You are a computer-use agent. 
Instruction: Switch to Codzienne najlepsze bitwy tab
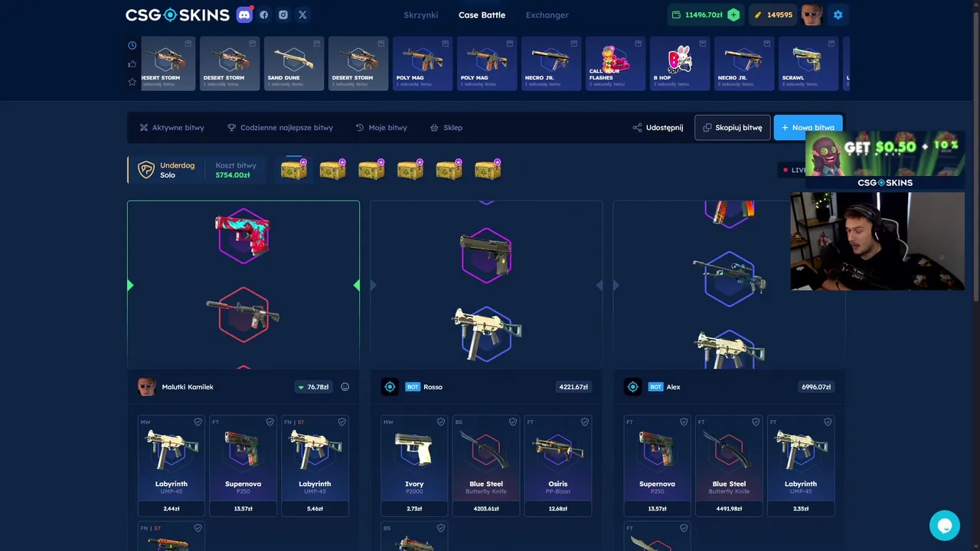coord(280,128)
